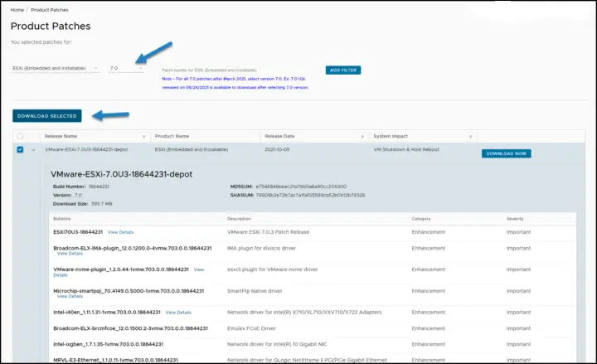
Task: Click the Download Size 395.7 MB value
Action: [x=102, y=204]
